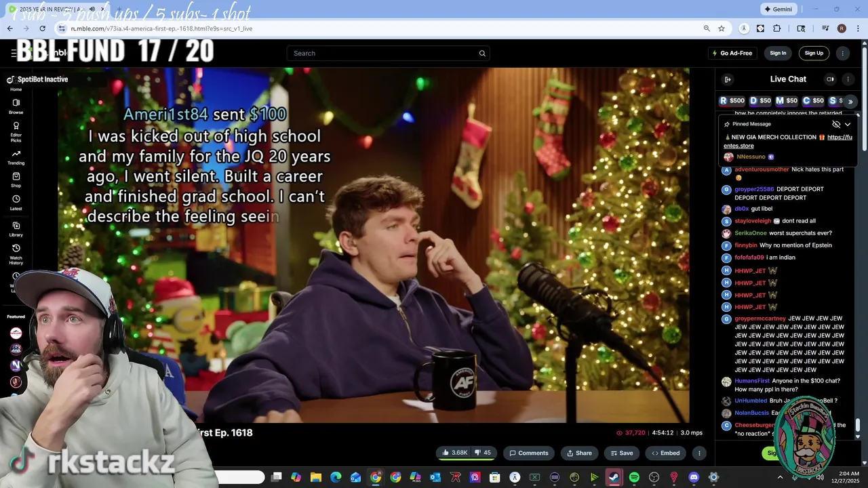868x488 pixels.
Task: Open Trending in sidebar
Action: 16,157
